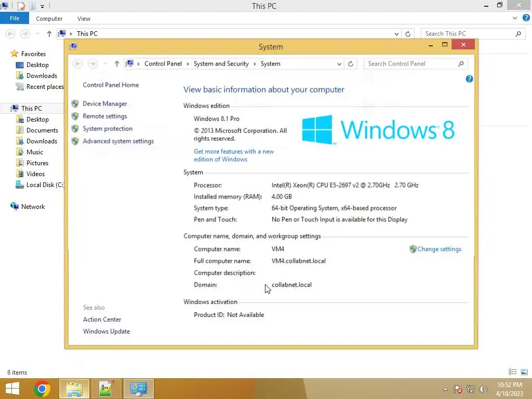This screenshot has width=532, height=399.
Task: Click Up arrow in This PC window
Action: (x=49, y=34)
